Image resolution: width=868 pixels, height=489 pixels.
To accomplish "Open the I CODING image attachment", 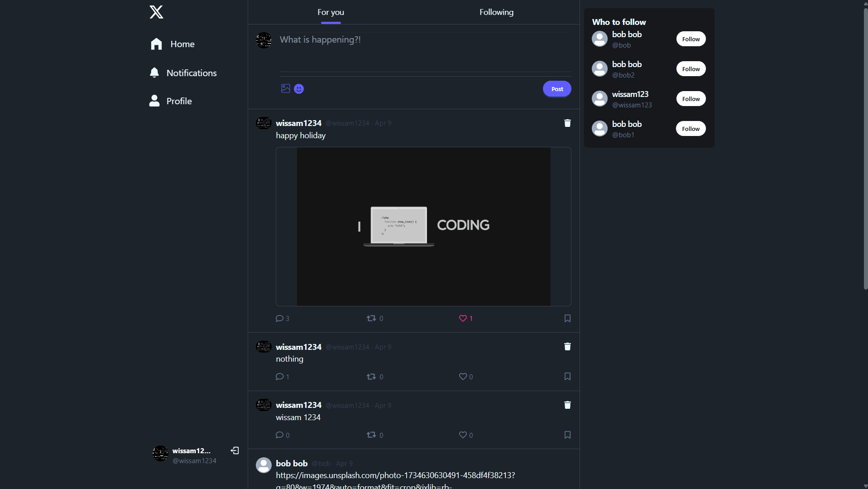I will 423,226.
